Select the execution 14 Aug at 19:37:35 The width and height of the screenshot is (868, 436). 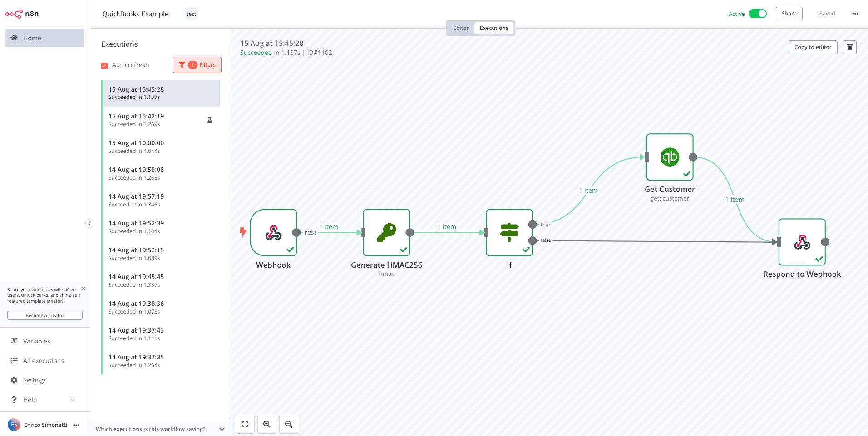click(161, 361)
